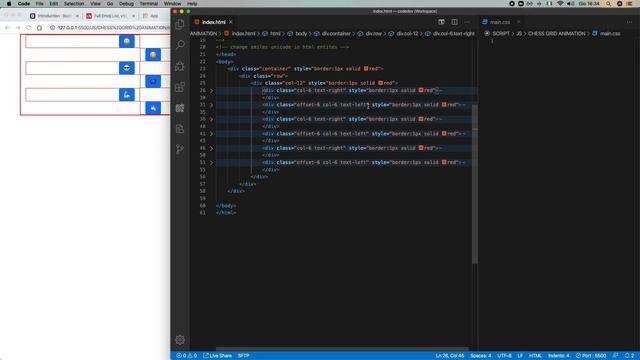Click the open preview to side icon
Screen dimensions: 640x360
point(441,22)
